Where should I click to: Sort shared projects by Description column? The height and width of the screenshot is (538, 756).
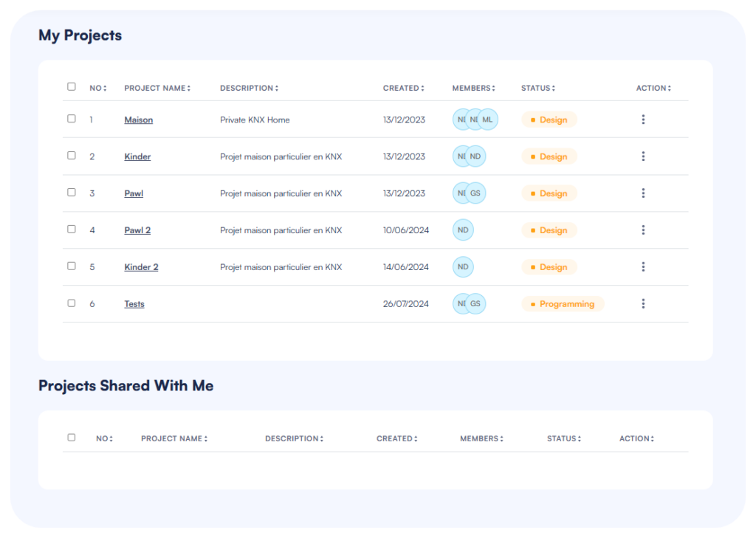[294, 439]
